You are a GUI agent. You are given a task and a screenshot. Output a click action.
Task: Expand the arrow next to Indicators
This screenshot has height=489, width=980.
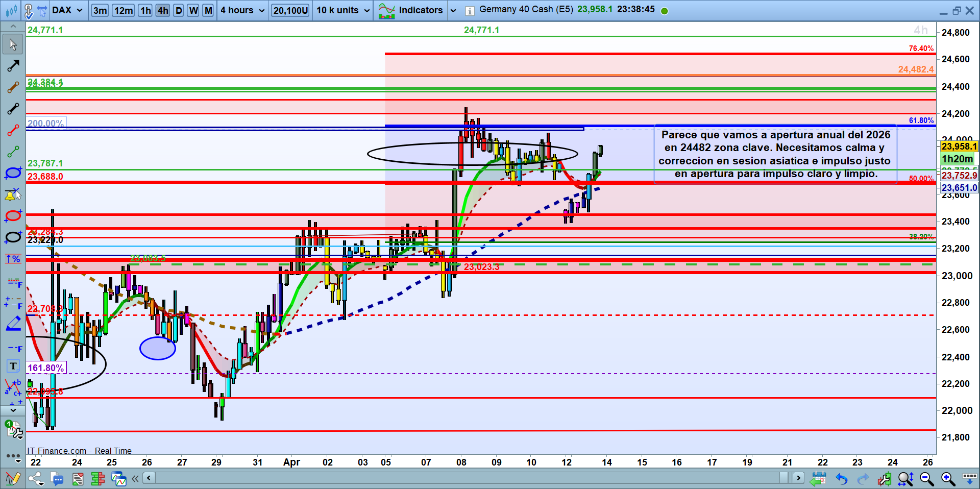point(453,10)
